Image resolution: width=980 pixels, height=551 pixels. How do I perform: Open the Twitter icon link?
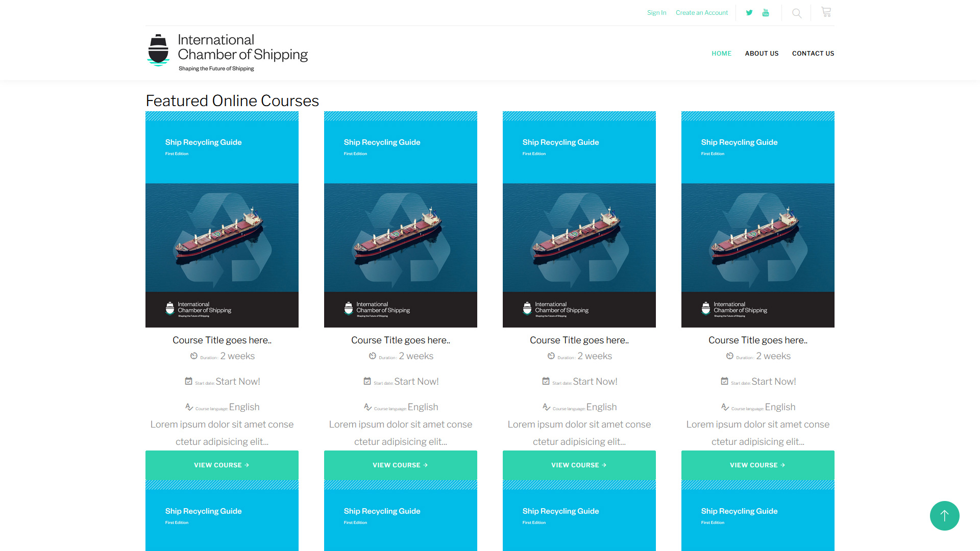pos(749,13)
